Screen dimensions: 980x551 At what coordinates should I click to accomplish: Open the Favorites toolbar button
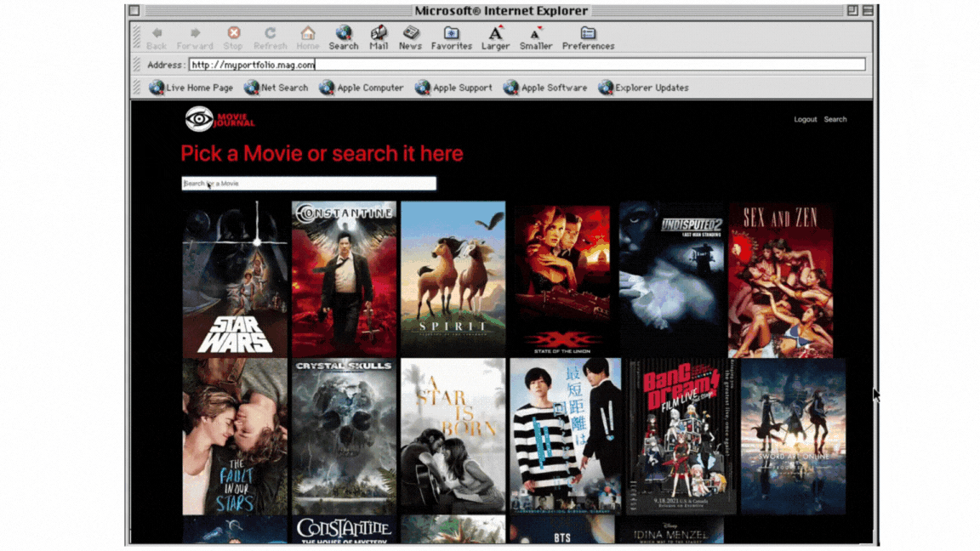[x=451, y=38]
